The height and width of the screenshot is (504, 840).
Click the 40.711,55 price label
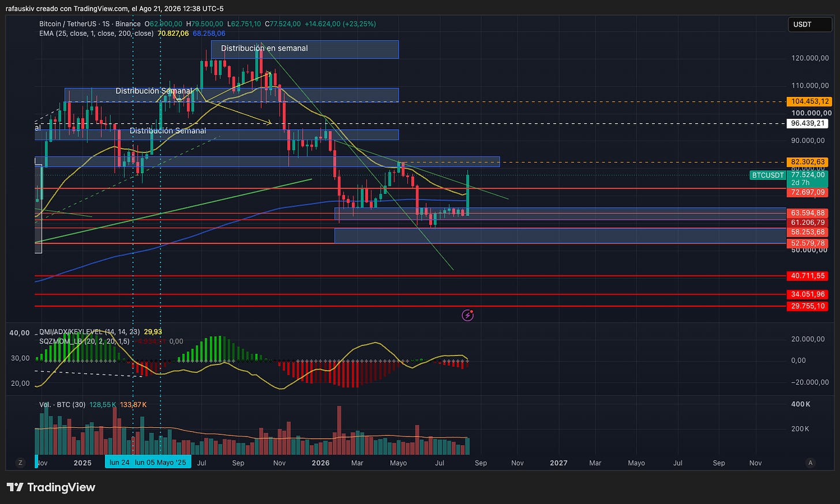808,276
